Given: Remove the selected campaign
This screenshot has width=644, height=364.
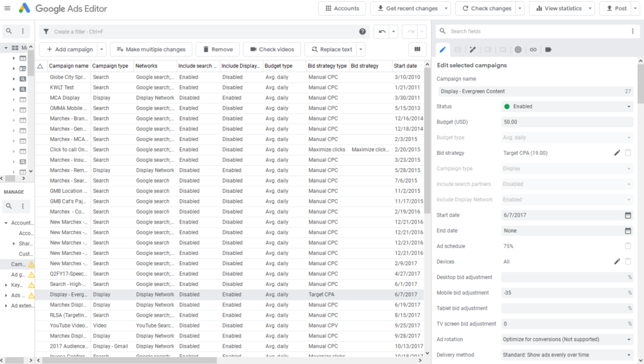Looking at the screenshot, I should 218,49.
